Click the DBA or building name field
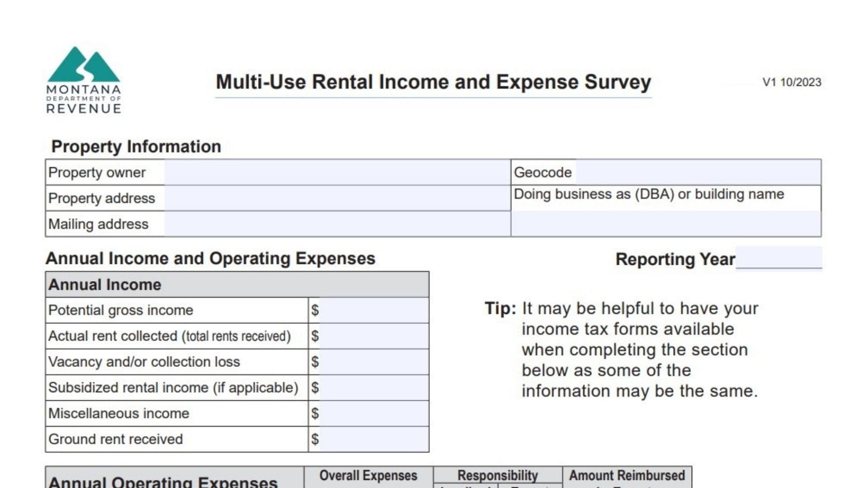The height and width of the screenshot is (488, 868). [x=666, y=224]
